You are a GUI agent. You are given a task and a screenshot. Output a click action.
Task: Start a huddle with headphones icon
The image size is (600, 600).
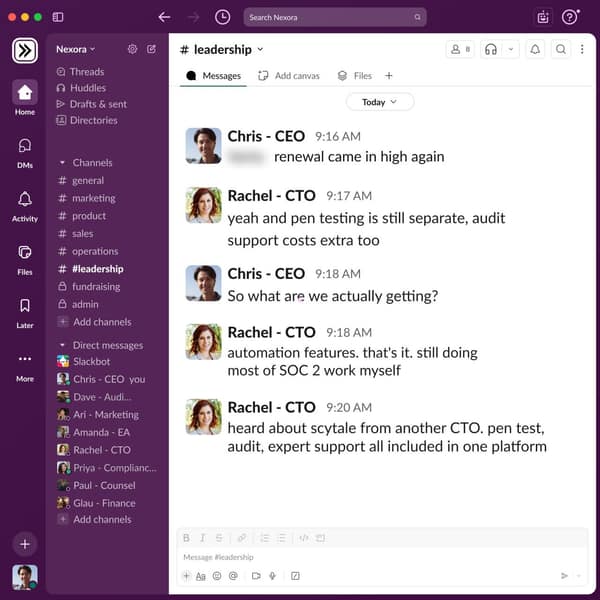(x=491, y=49)
